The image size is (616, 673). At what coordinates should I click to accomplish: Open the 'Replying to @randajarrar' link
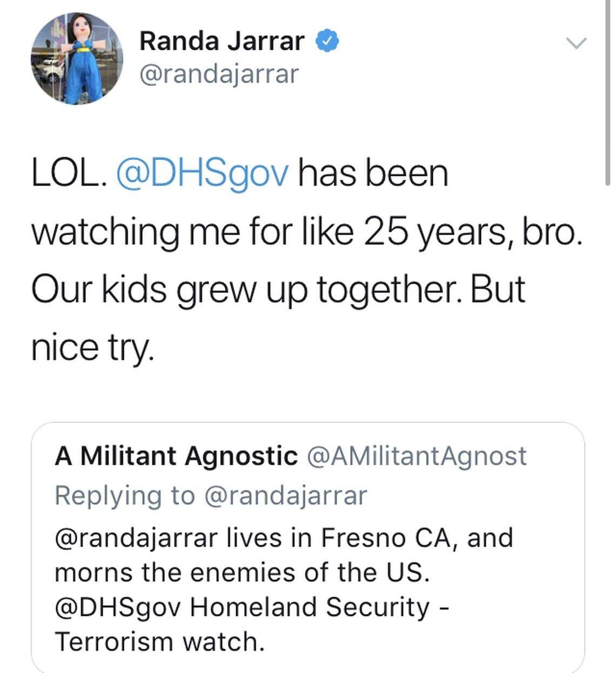pyautogui.click(x=210, y=494)
